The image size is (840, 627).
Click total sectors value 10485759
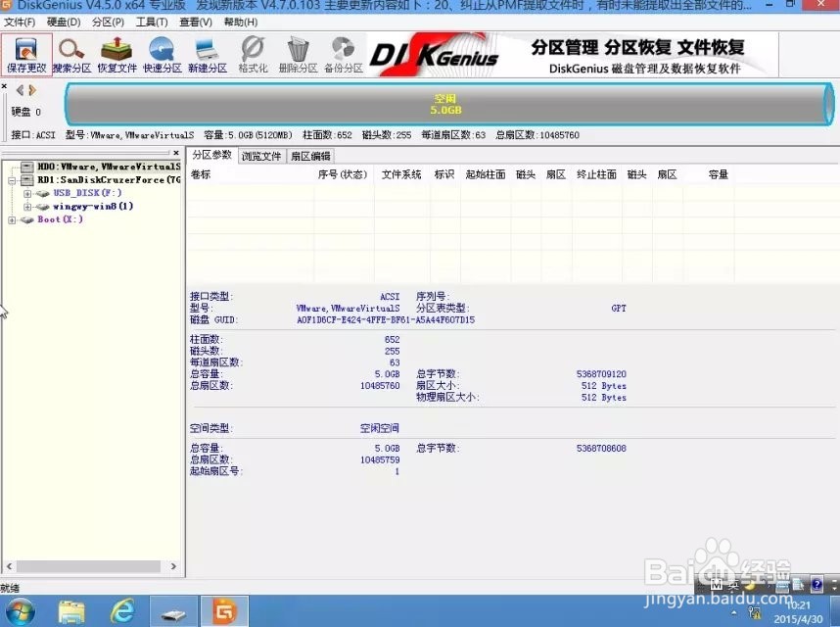[x=380, y=459]
